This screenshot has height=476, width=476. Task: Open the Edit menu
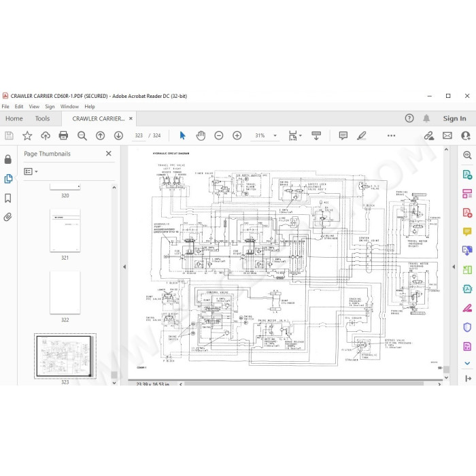coord(19,107)
